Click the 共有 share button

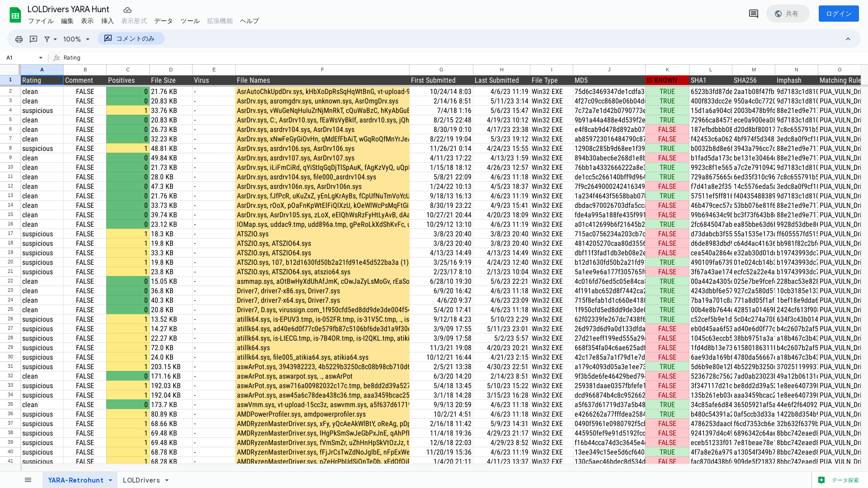[x=788, y=14]
